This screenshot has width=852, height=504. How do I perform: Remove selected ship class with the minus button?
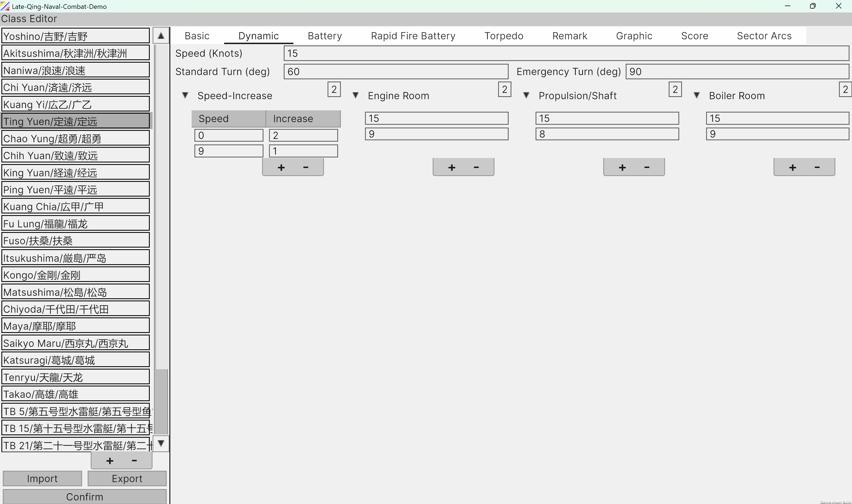[x=134, y=460]
